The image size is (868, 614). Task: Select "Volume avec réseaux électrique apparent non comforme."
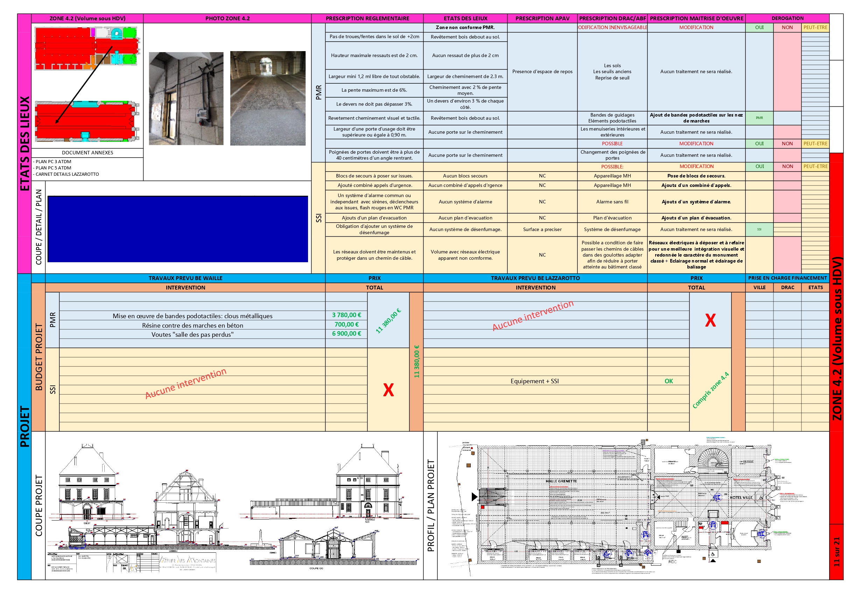tap(465, 255)
